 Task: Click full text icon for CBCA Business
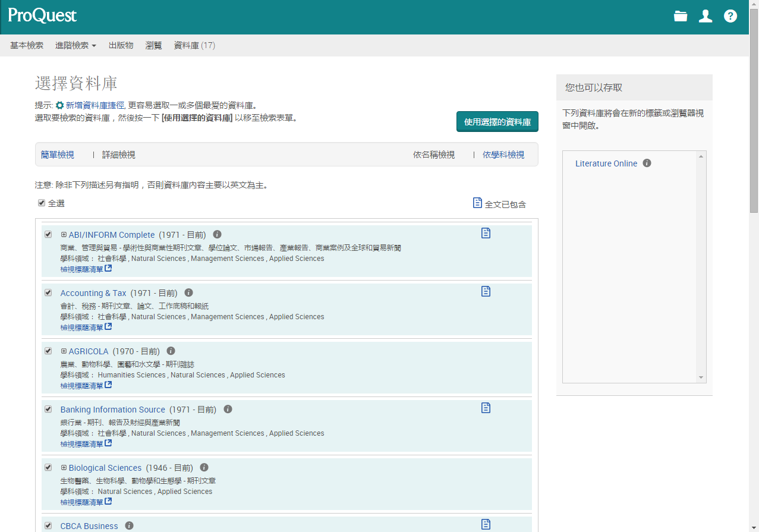coord(486,524)
